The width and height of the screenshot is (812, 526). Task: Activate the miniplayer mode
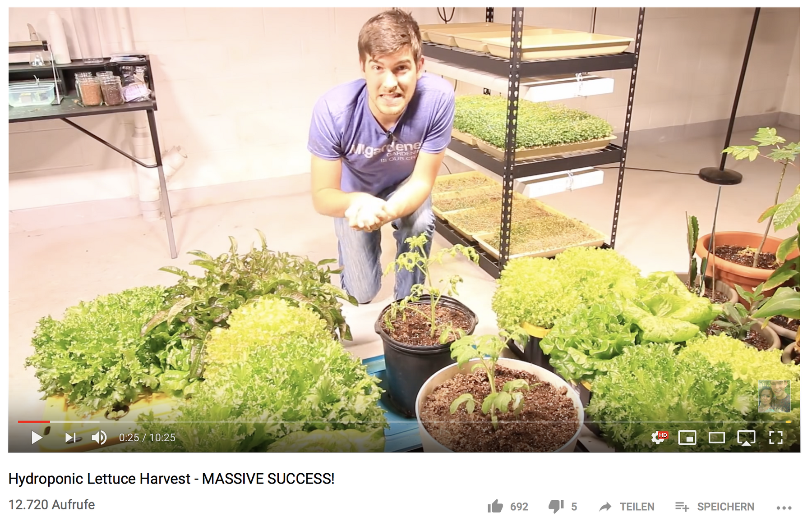point(687,437)
